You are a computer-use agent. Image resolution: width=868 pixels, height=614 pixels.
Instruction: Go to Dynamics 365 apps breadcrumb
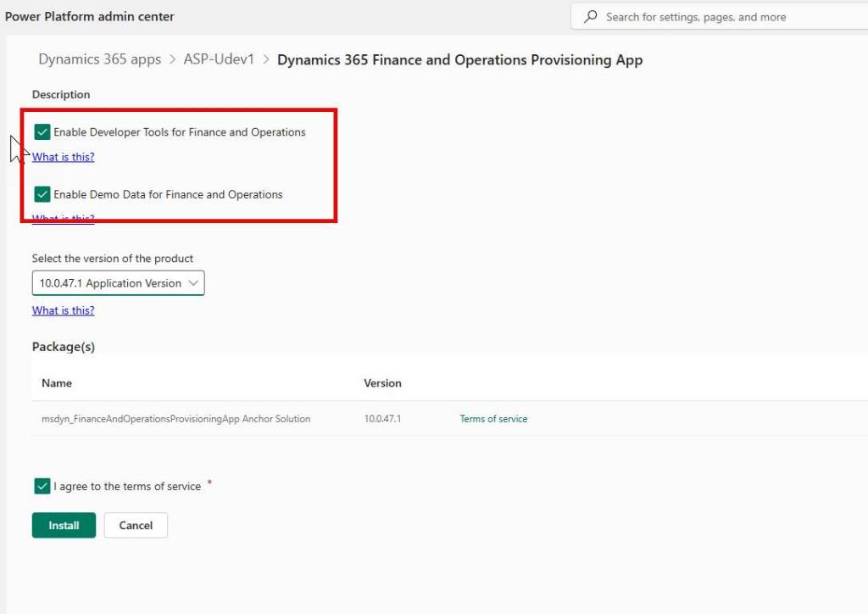tap(99, 59)
